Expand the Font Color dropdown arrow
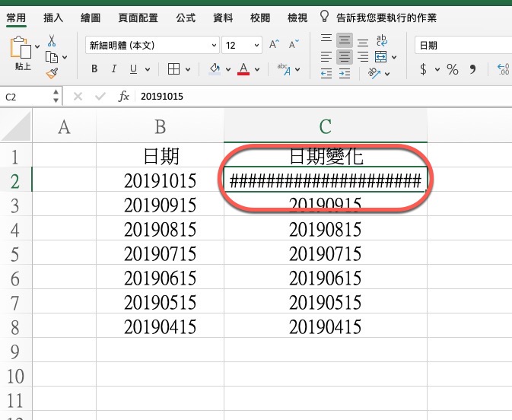 257,69
